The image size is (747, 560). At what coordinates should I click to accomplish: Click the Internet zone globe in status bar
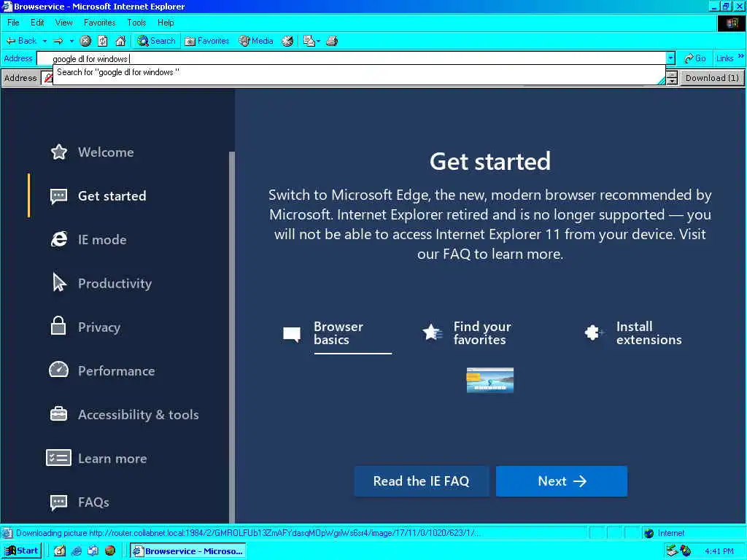click(649, 533)
